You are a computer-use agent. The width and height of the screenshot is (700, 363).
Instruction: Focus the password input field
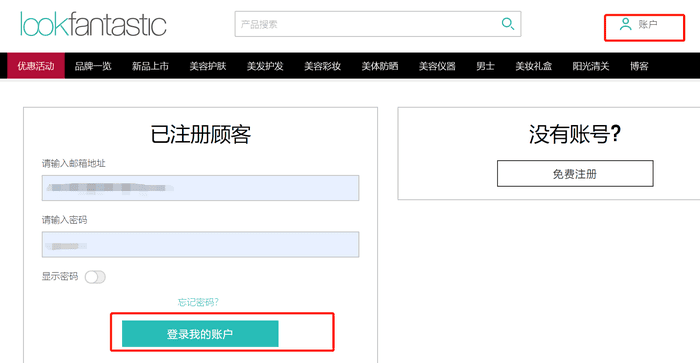coord(200,244)
